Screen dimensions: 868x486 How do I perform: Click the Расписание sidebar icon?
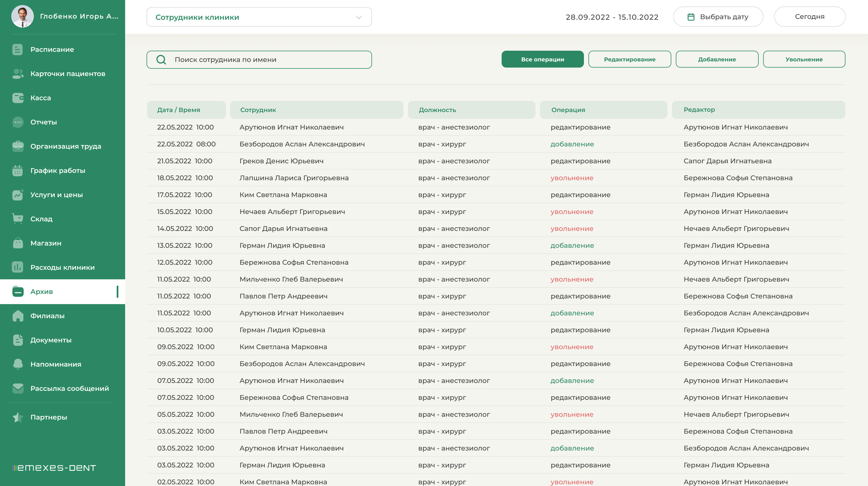click(17, 50)
